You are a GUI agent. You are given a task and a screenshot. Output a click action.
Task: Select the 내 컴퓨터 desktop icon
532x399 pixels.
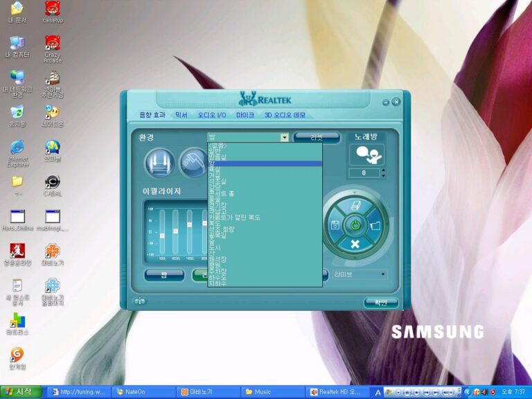[17, 47]
